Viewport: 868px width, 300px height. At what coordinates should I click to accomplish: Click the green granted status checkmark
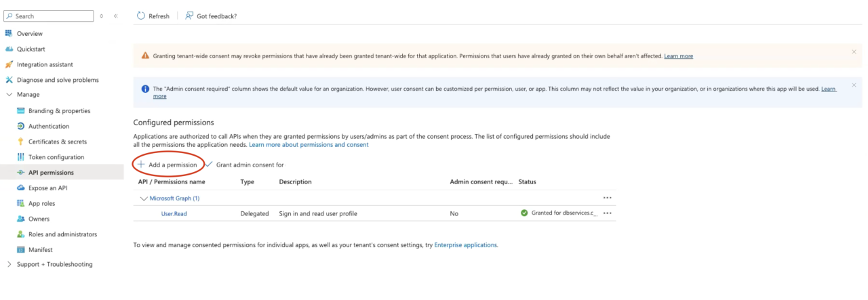[524, 213]
